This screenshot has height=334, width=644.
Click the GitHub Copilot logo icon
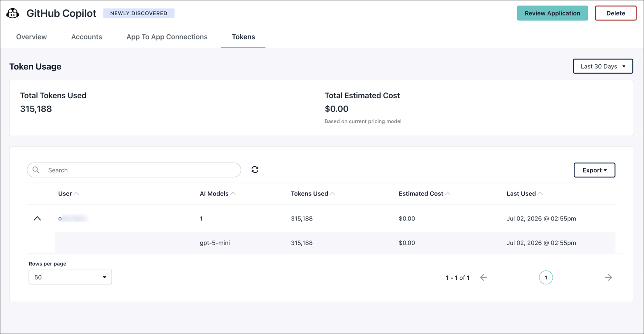click(x=13, y=13)
